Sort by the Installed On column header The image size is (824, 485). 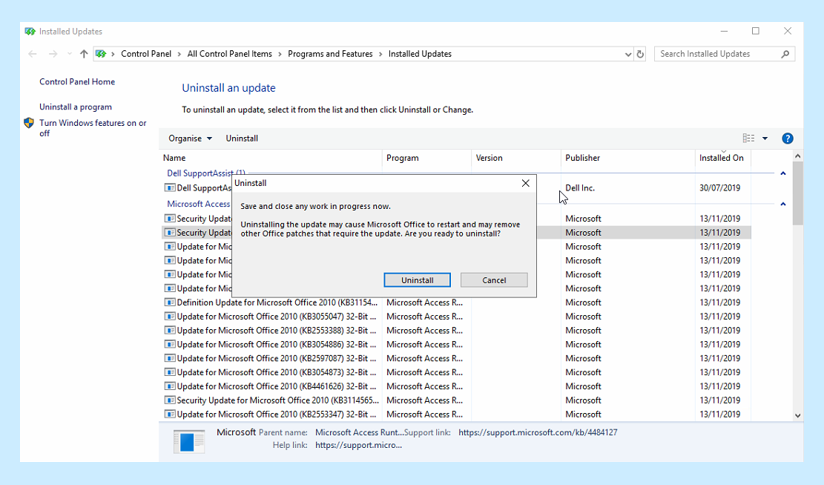click(723, 158)
